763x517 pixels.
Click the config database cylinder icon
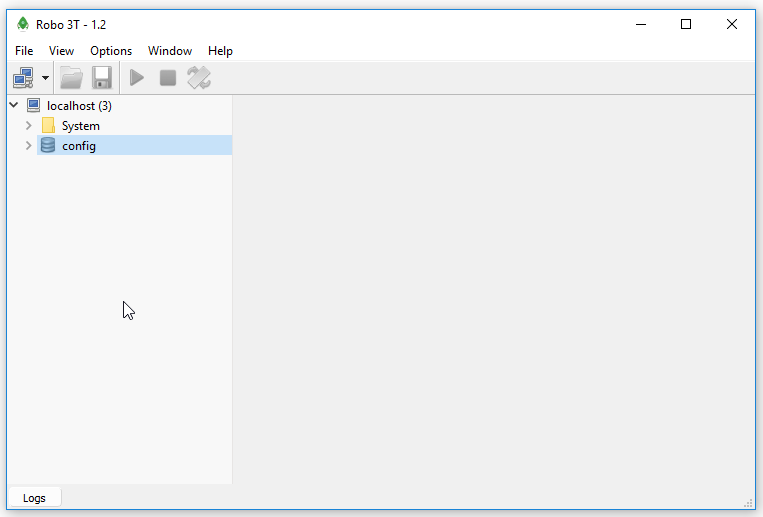tap(48, 145)
